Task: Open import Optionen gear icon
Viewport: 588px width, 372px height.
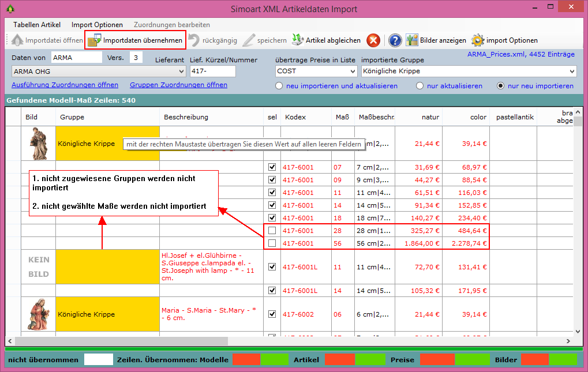Action: point(477,40)
